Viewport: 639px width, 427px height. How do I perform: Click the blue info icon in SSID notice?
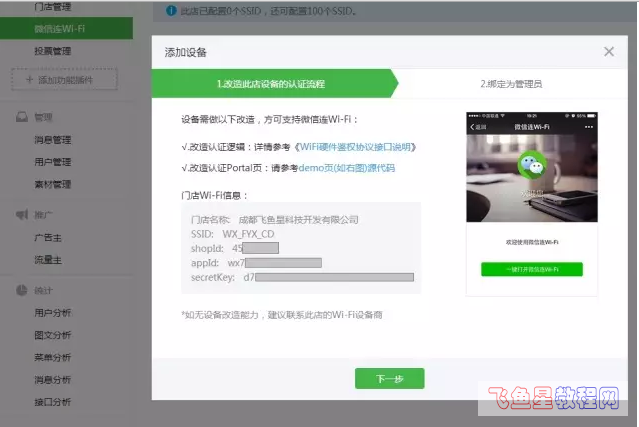click(171, 11)
